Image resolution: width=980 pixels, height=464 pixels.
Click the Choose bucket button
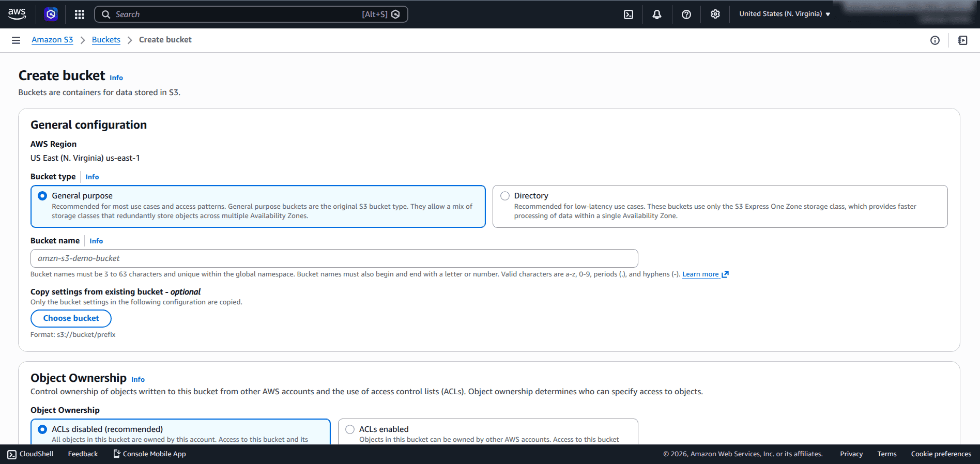click(x=71, y=318)
